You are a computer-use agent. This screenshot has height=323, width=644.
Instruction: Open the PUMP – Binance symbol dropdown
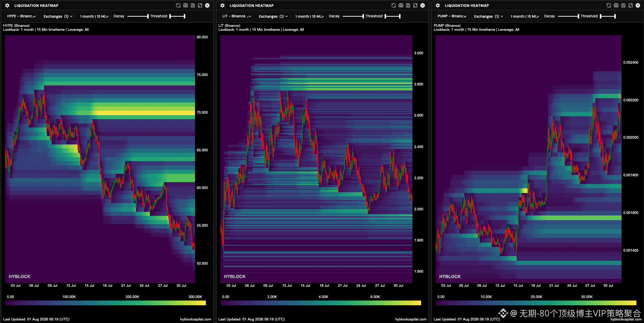[x=452, y=16]
